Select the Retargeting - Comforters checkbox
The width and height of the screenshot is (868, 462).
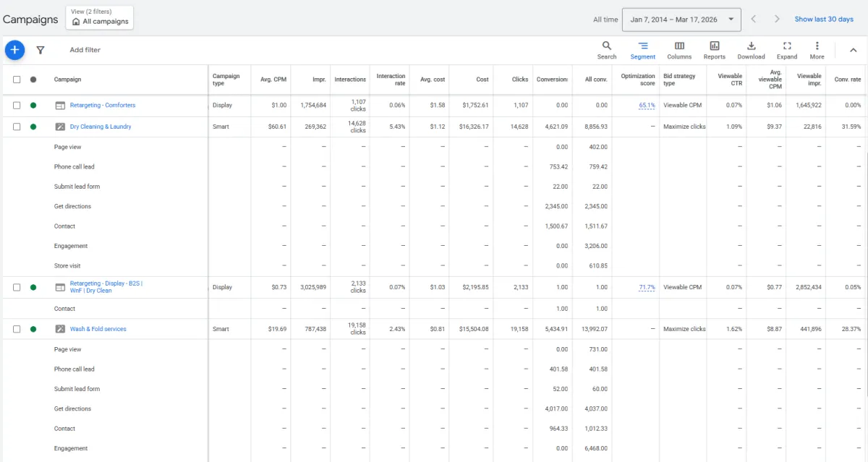pos(17,106)
